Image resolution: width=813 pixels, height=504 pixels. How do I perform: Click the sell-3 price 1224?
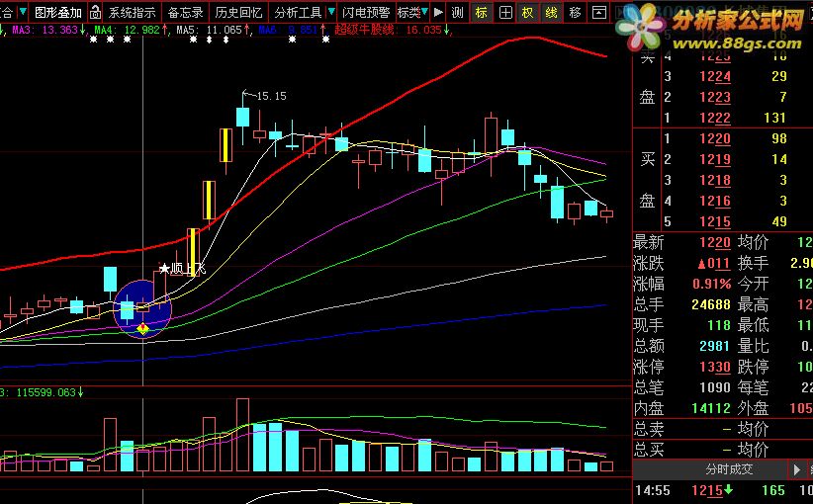[x=715, y=77]
